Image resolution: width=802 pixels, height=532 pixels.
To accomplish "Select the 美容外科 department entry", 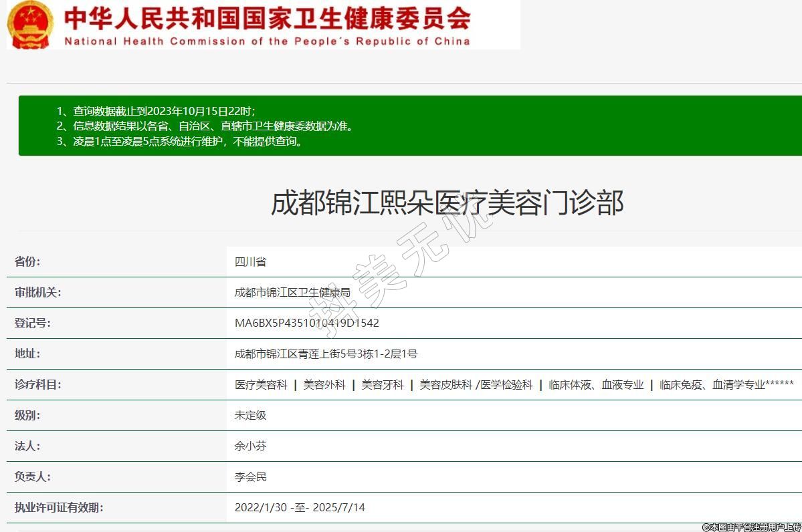I will pyautogui.click(x=324, y=384).
